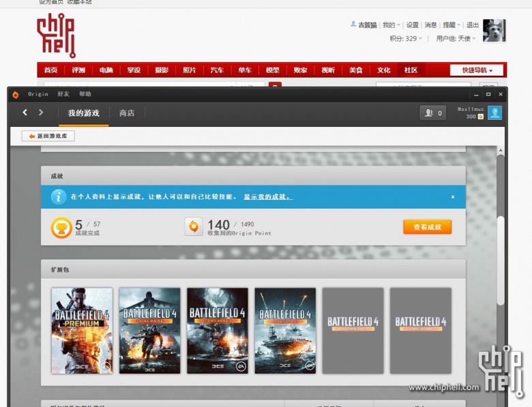Click the Origin logo icon in title bar
This screenshot has height=407, width=532.
15,95
